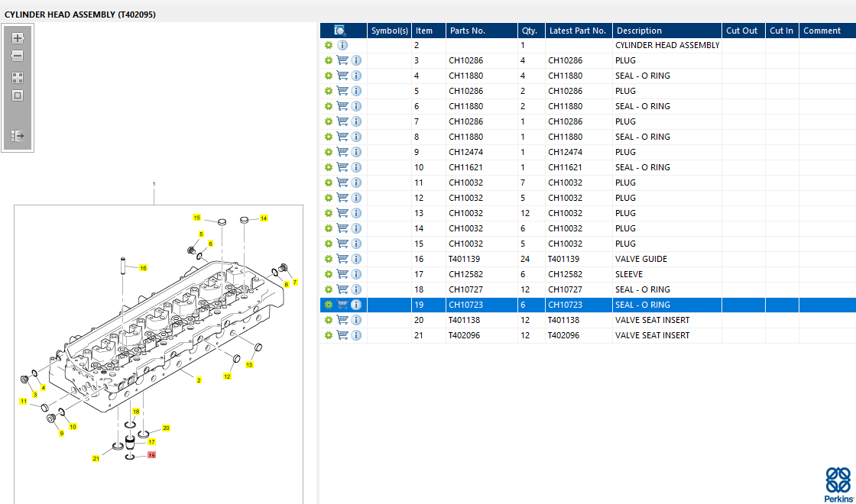Click the Latest Part No. column header
Screen dimensions: 856x504
pos(577,31)
